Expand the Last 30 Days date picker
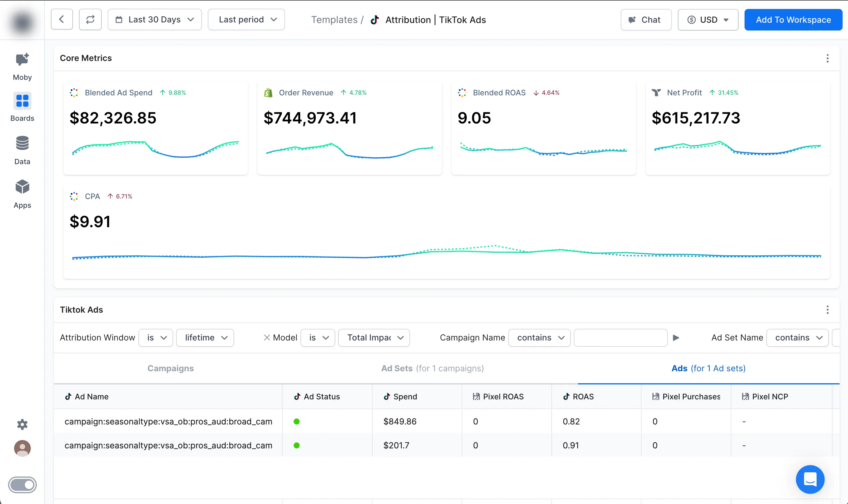The height and width of the screenshot is (504, 848). (155, 20)
